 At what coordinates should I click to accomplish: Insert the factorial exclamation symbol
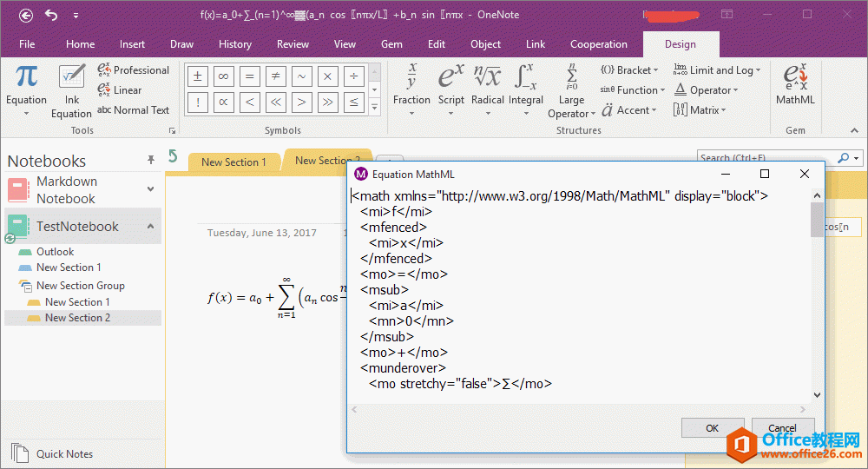click(198, 102)
